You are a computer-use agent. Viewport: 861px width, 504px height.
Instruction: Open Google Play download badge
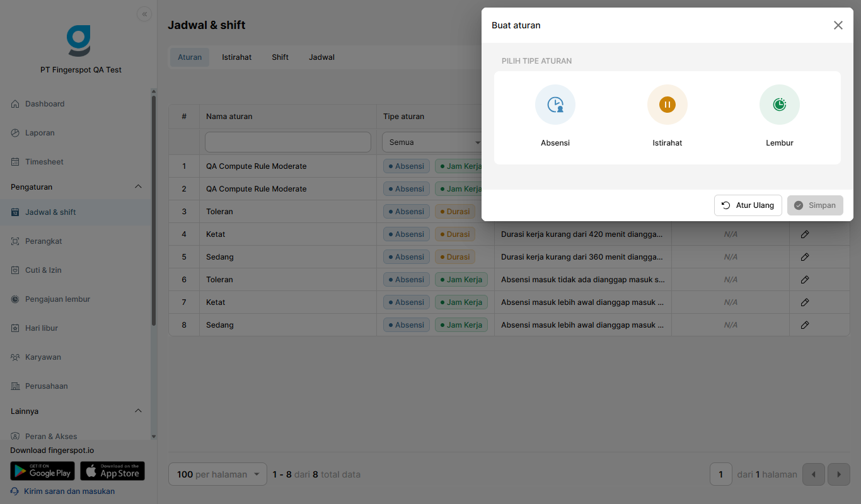(42, 471)
